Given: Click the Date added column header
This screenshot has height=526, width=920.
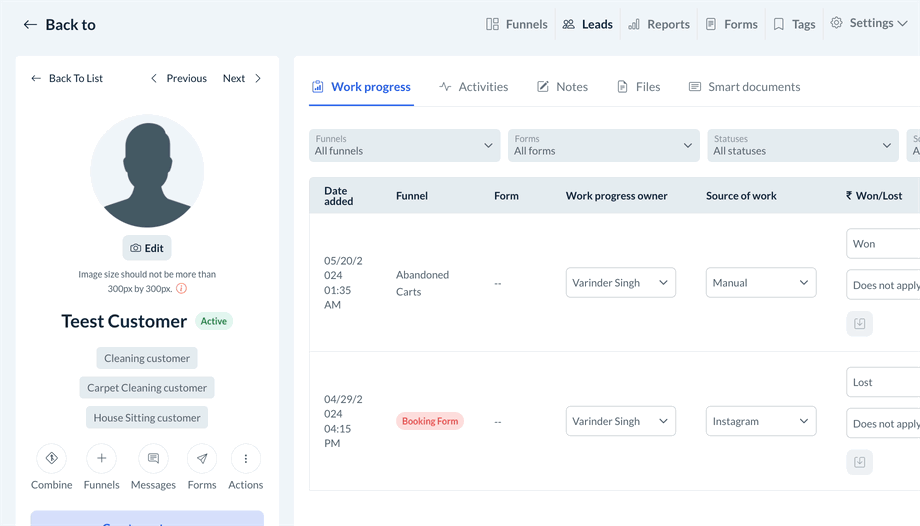Looking at the screenshot, I should [339, 195].
